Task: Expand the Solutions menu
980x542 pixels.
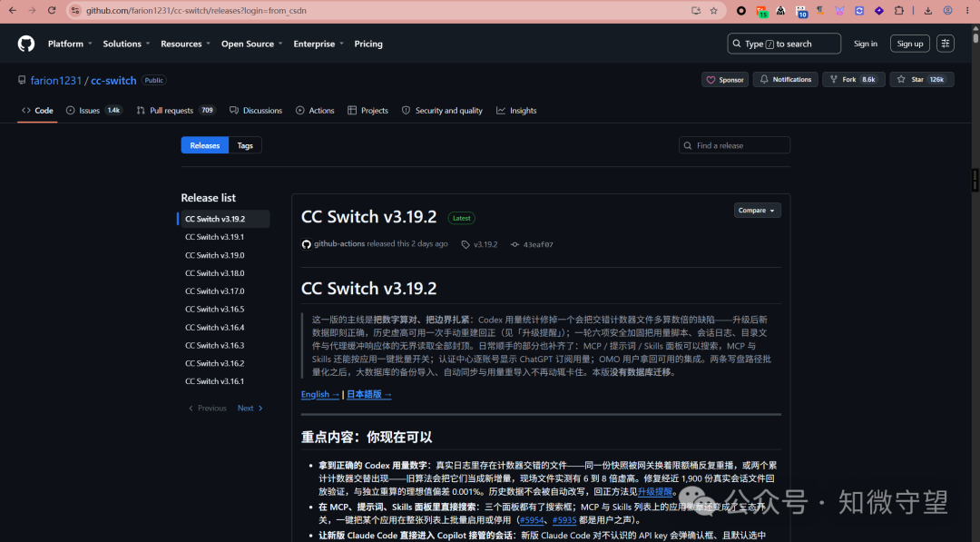Action: pyautogui.click(x=126, y=44)
